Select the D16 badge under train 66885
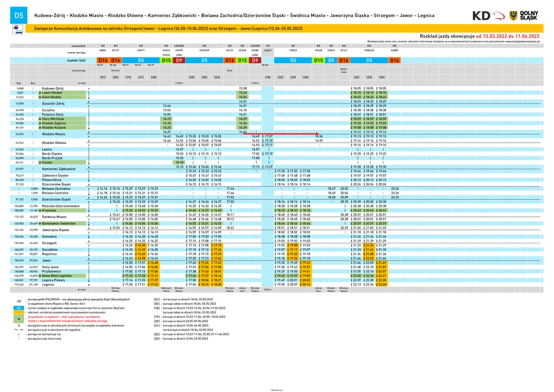 [395, 60]
